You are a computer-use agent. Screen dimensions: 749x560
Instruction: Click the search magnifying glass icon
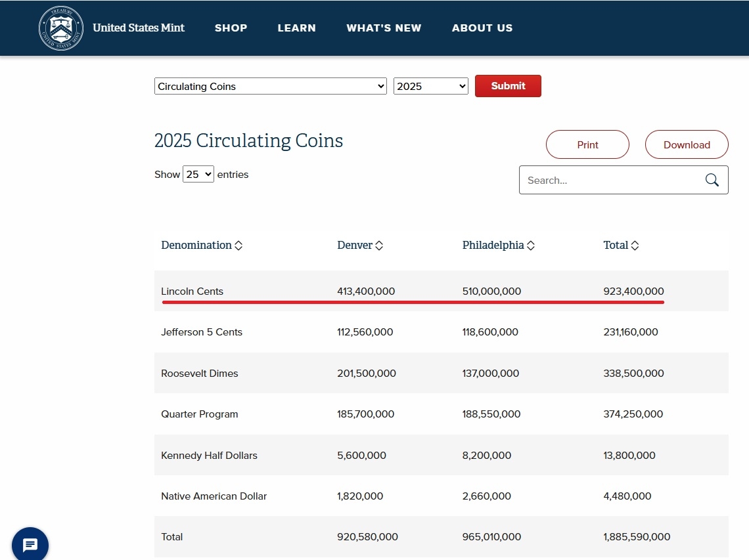coord(712,181)
